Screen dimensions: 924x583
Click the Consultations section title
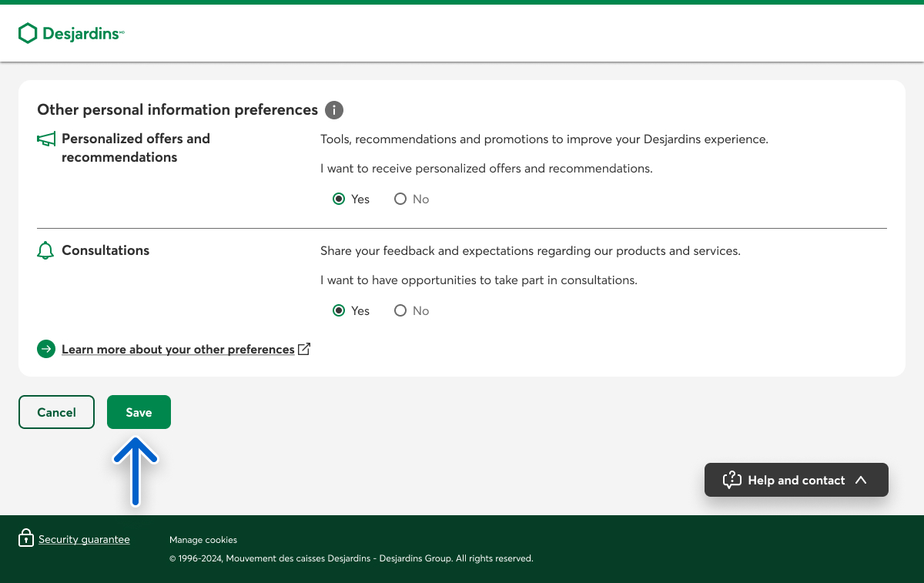[105, 250]
